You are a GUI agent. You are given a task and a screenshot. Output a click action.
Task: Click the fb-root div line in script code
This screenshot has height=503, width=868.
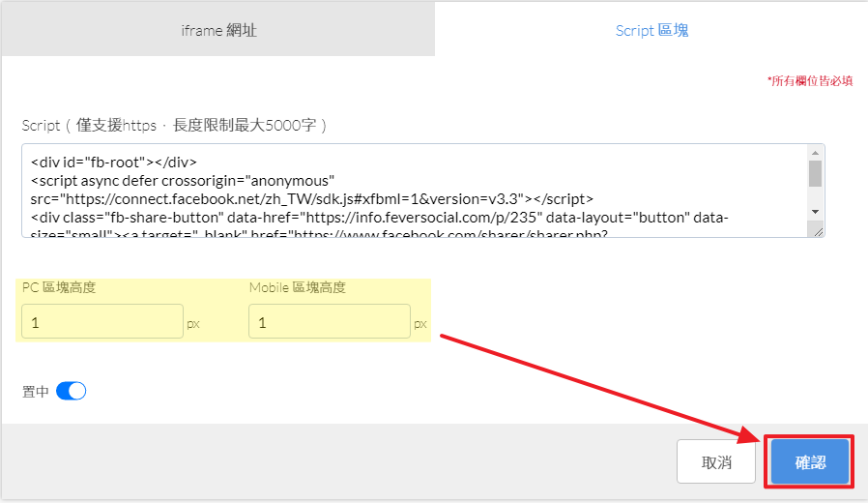point(114,162)
